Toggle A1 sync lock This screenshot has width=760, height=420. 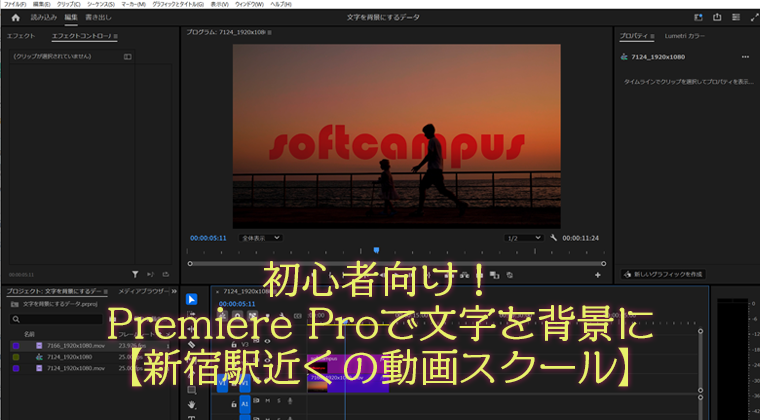(x=256, y=401)
